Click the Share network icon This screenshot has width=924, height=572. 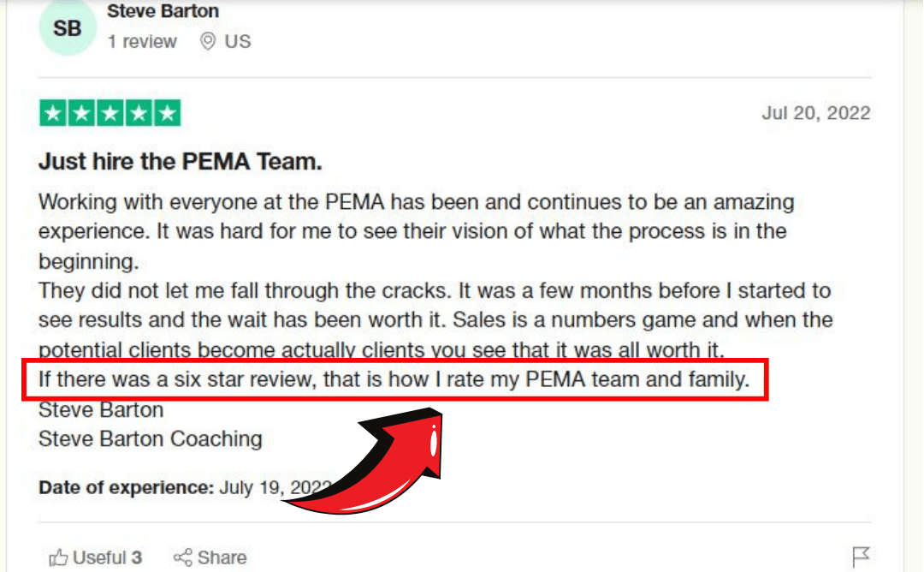click(x=183, y=557)
